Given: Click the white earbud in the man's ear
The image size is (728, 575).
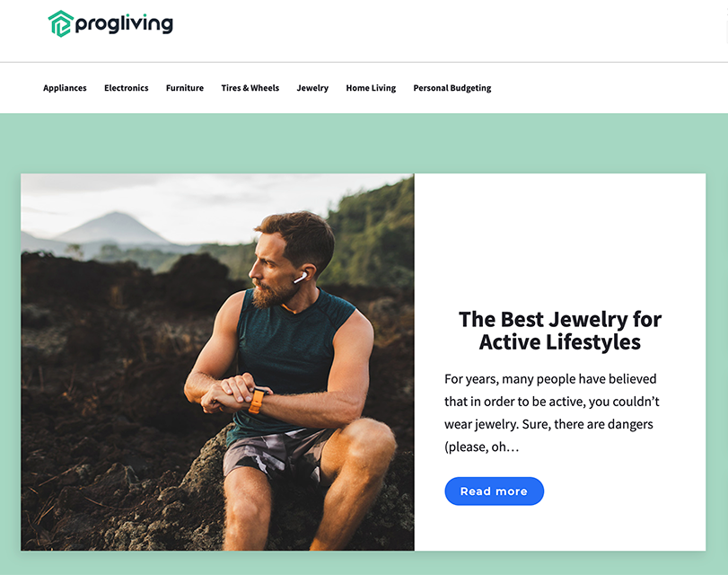Looking at the screenshot, I should [300, 278].
